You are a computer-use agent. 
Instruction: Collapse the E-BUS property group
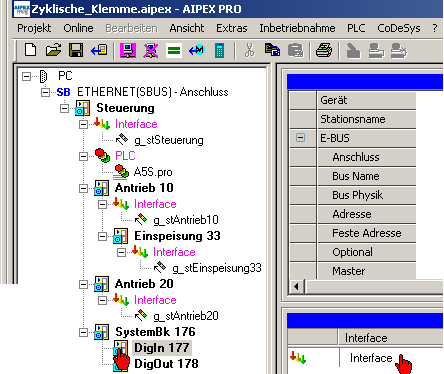coord(300,138)
